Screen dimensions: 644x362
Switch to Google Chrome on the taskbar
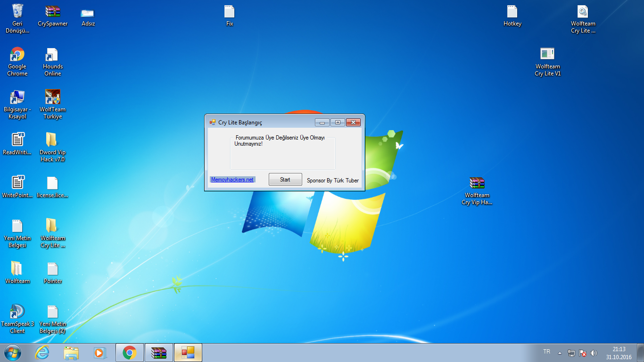[x=130, y=353]
